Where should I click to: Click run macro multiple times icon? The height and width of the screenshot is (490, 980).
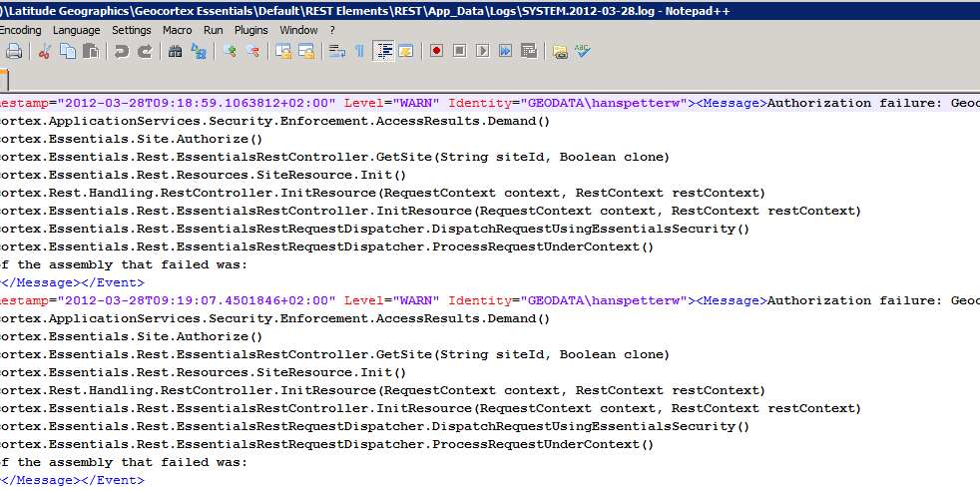506,51
